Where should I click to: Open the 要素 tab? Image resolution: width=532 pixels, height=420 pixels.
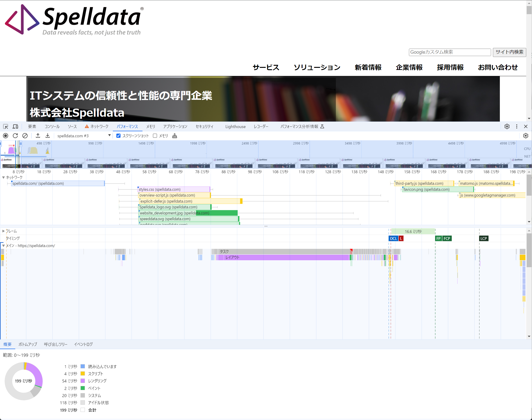click(x=32, y=126)
